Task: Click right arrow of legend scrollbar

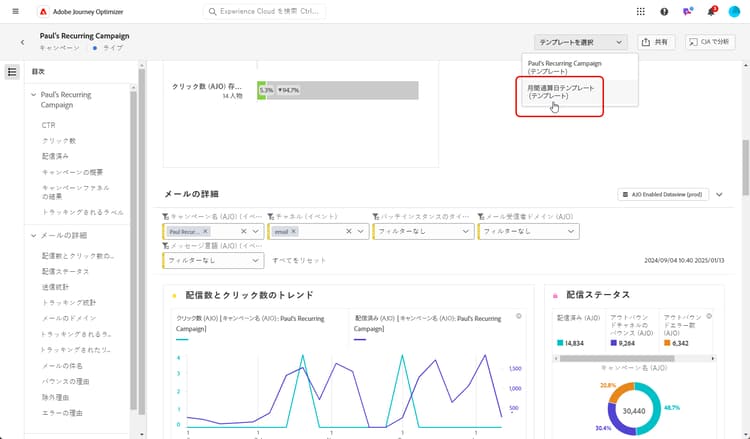Action: click(x=713, y=359)
